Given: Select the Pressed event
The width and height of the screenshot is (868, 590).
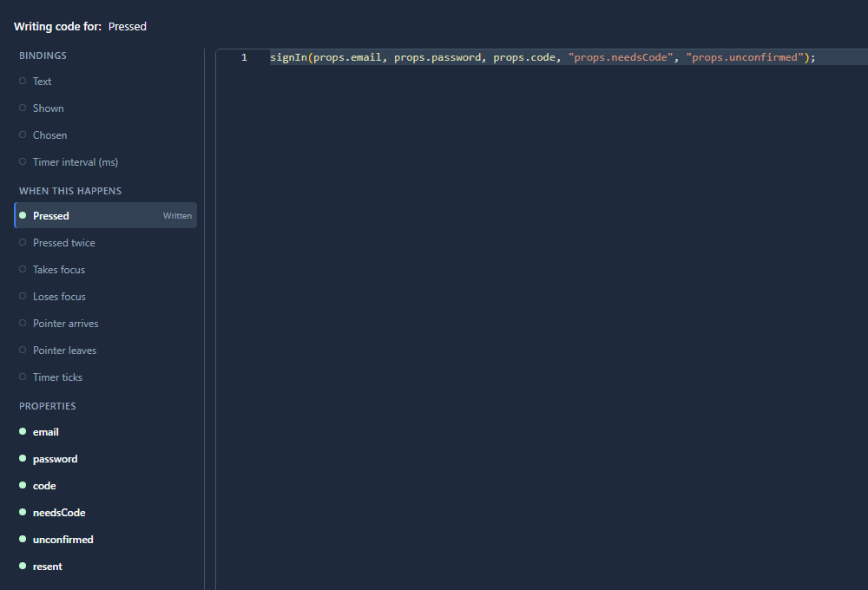Looking at the screenshot, I should pos(105,215).
